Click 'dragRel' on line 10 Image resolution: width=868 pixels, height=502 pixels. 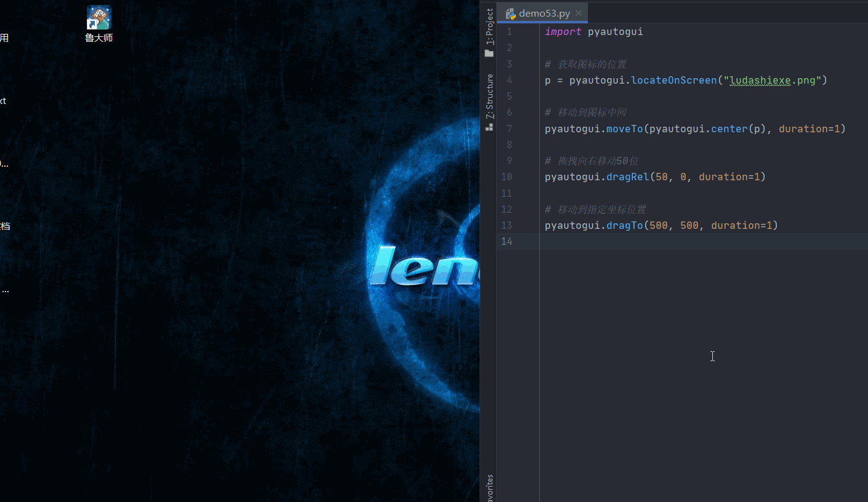pyautogui.click(x=628, y=177)
